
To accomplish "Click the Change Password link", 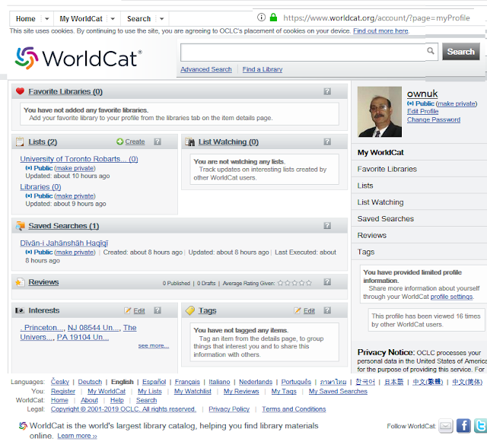I will click(x=434, y=119).
